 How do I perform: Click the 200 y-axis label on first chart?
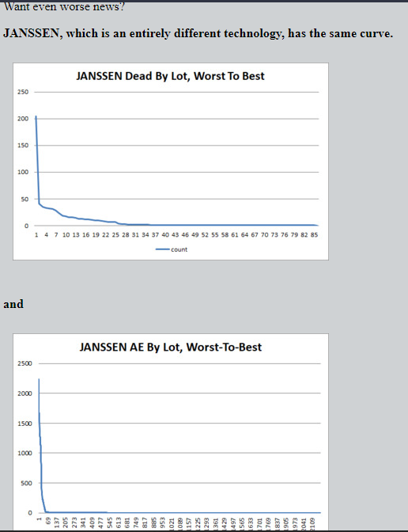click(x=23, y=119)
